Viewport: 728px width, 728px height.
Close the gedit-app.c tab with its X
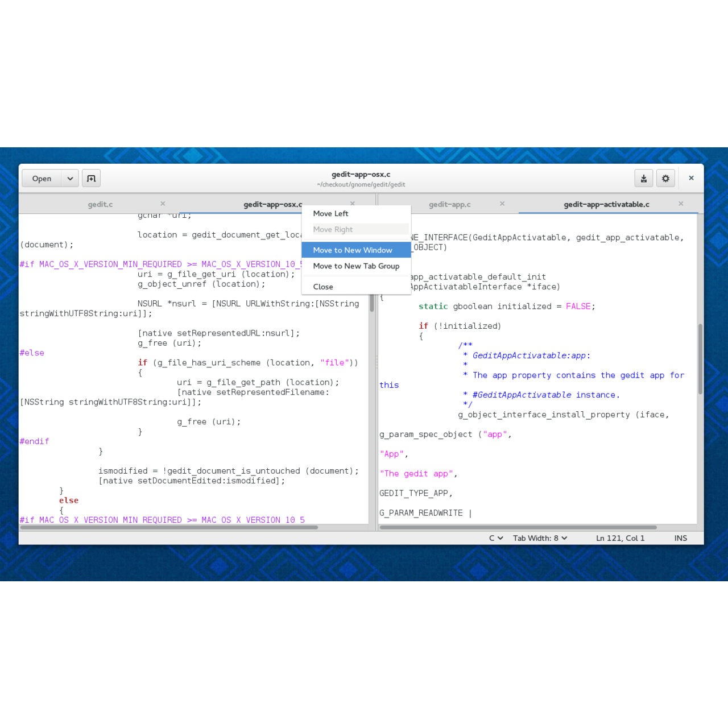pos(502,203)
